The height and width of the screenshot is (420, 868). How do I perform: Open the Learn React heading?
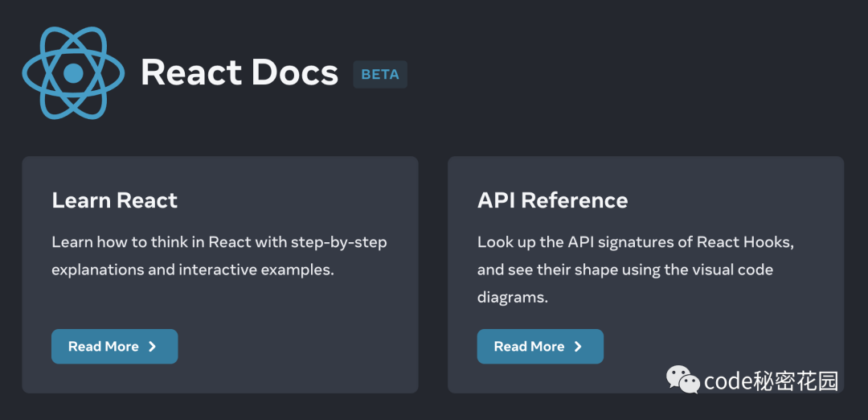tap(115, 200)
